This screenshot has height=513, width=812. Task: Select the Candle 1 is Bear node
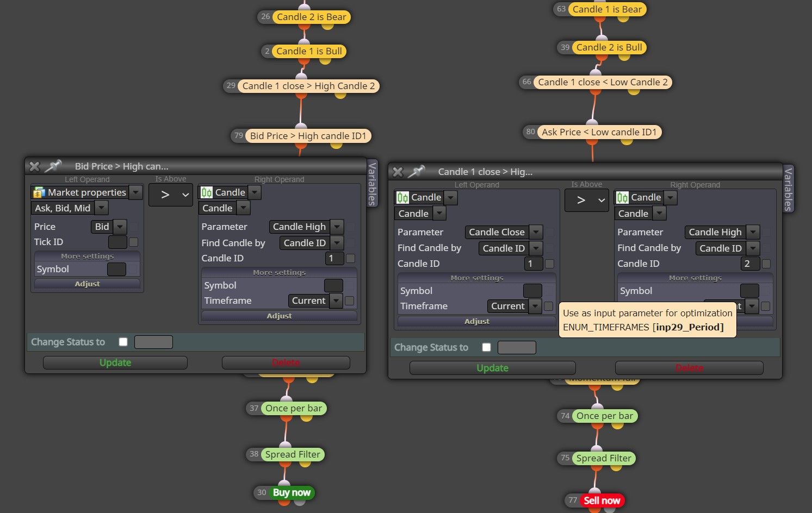point(607,9)
